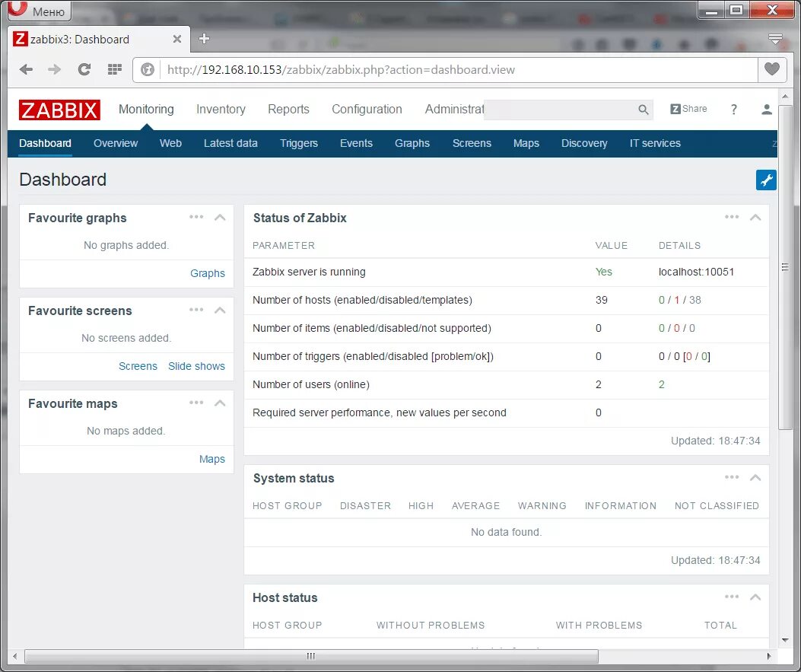Open System status options menu dots

coord(732,477)
